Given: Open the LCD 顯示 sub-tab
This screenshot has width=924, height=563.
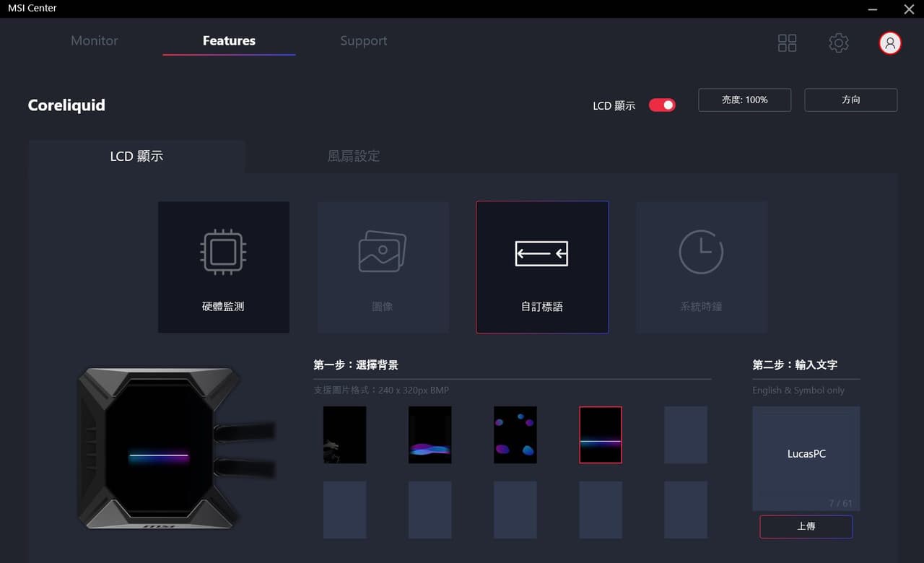Looking at the screenshot, I should click(136, 156).
